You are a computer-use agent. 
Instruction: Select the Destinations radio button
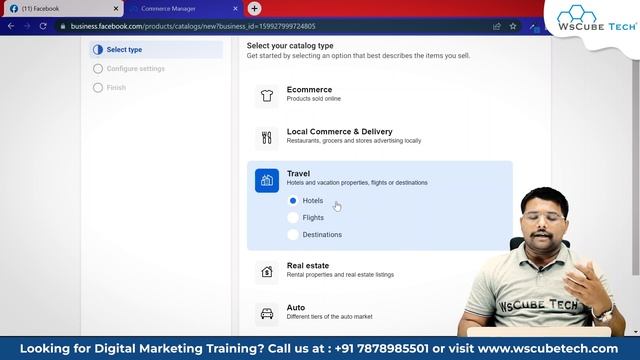click(x=293, y=235)
